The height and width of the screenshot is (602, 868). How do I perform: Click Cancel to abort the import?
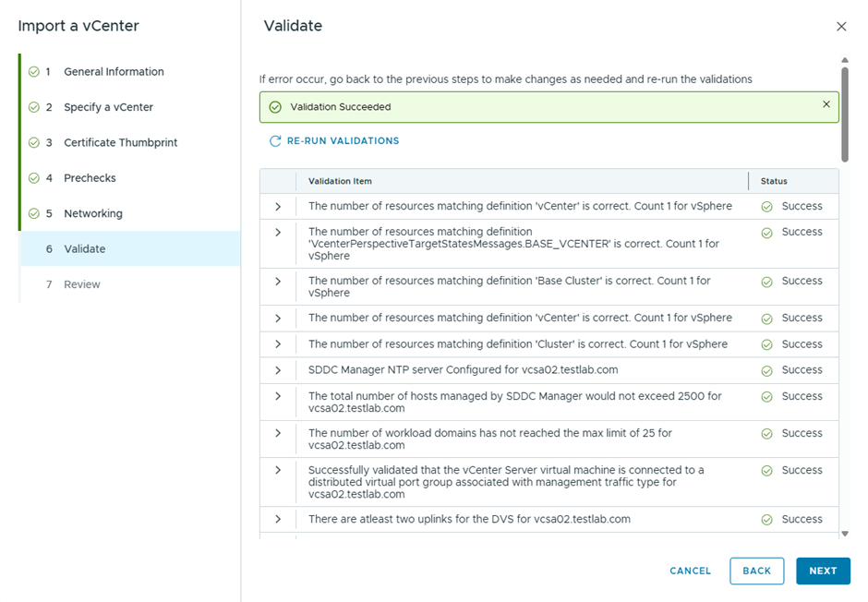(x=690, y=571)
